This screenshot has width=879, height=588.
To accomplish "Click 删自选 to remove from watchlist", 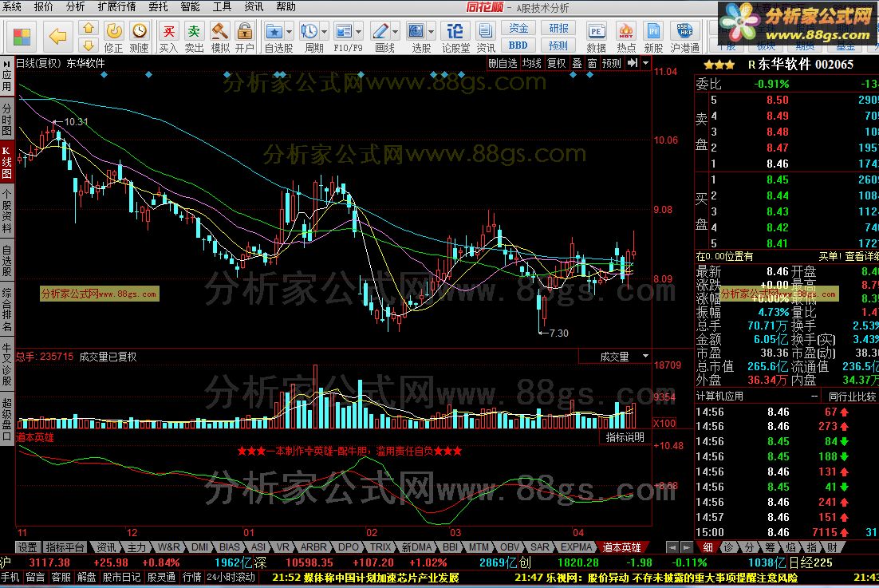I will 503,63.
